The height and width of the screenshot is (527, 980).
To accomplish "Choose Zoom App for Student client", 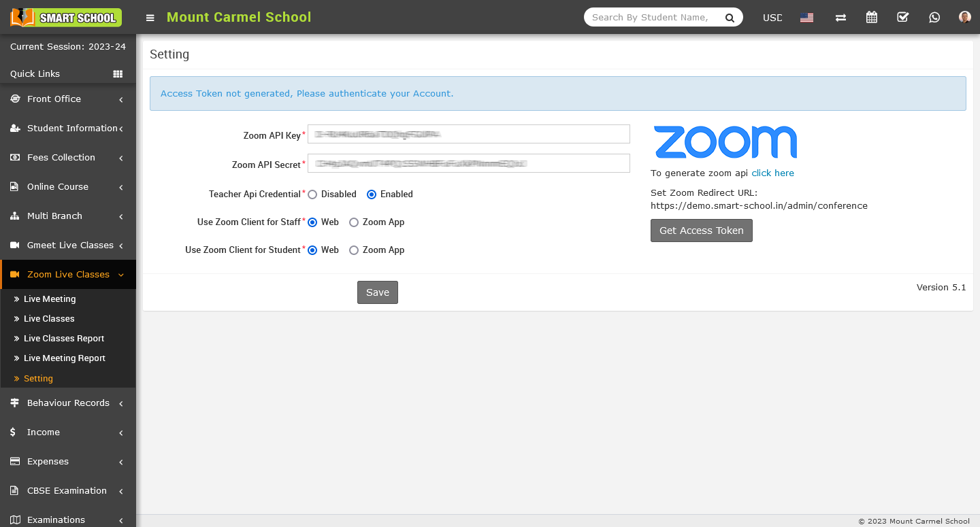I will [354, 250].
